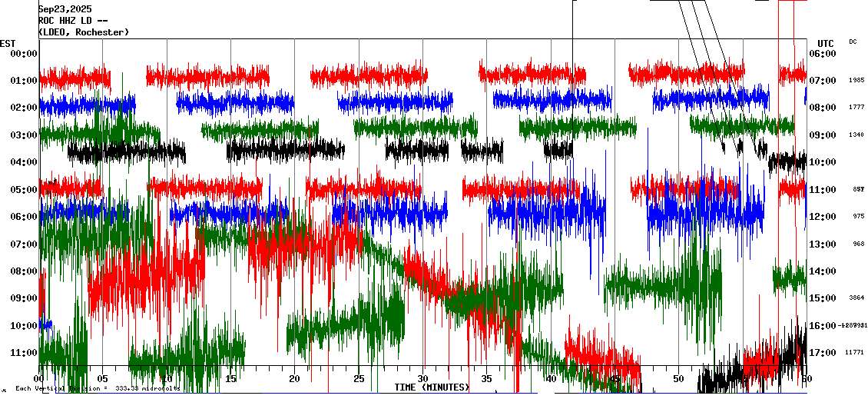Click the 01:00 EST time label
Image resolution: width=868 pixels, height=399 pixels.
point(23,81)
